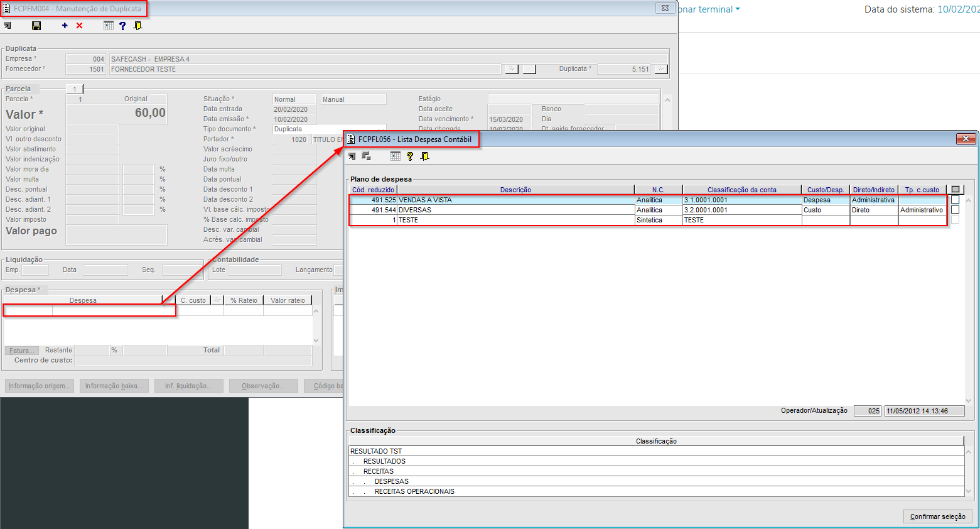Toggle select-all checkbox in Plano de despesa header
Screen dimensions: 980x529
[x=956, y=189]
